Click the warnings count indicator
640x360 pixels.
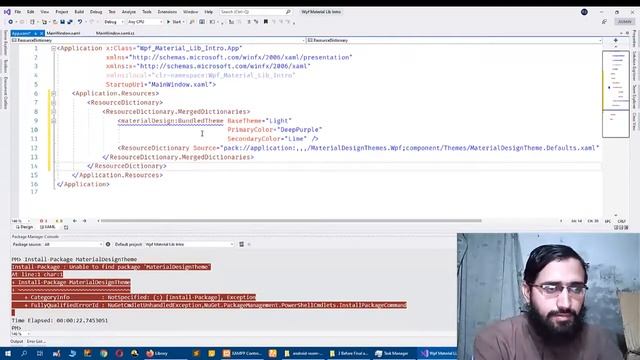click(x=59, y=221)
